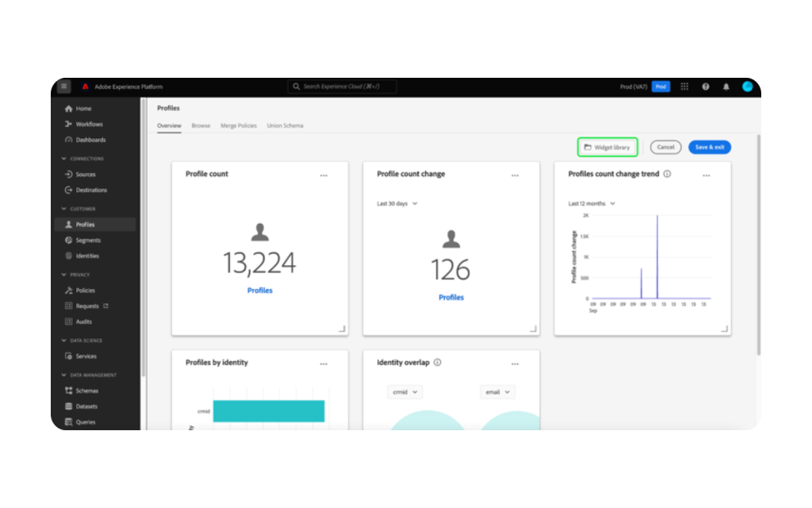Open the notifications bell icon
This screenshot has width=812, height=508.
click(x=726, y=87)
